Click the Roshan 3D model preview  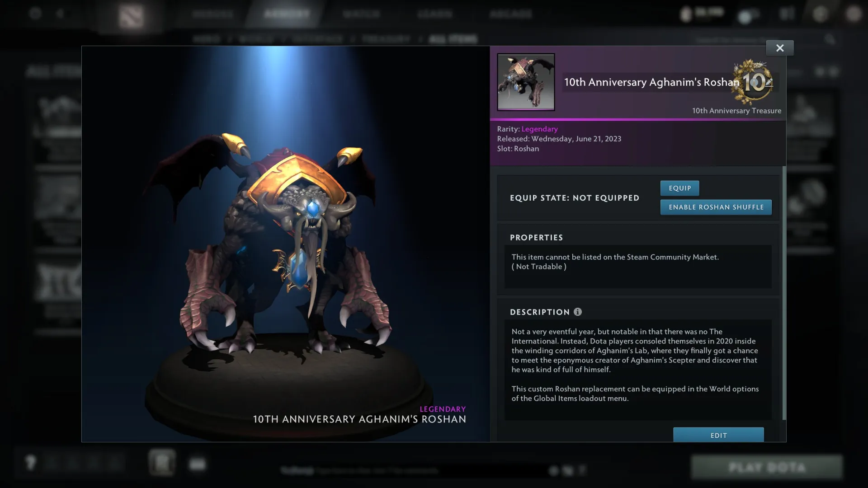coord(285,244)
